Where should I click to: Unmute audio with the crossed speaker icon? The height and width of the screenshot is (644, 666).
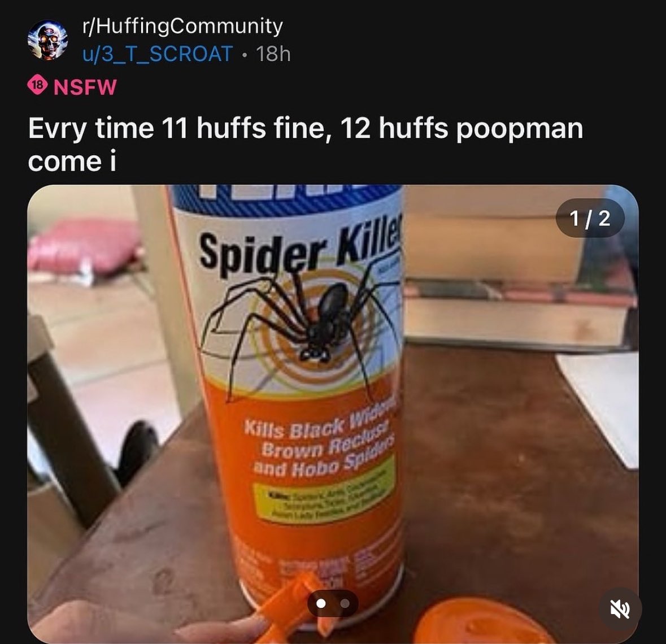620,610
